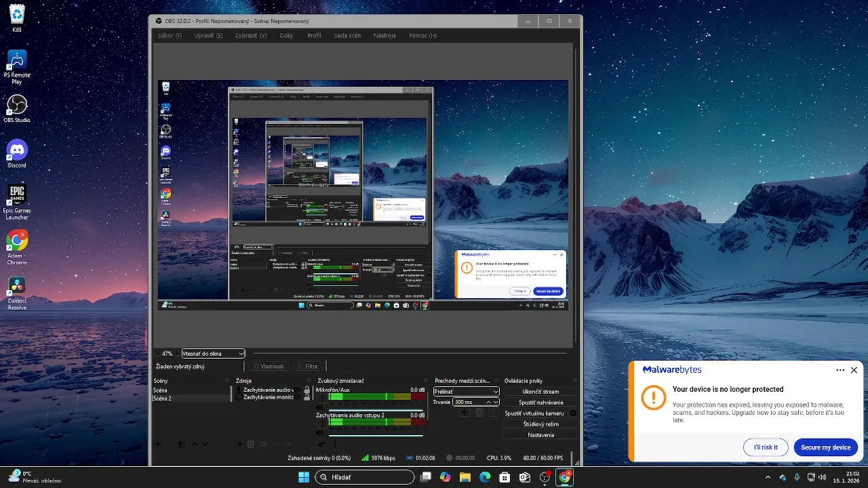Viewport: 868px width, 488px height.
Task: Open the Upraviť menu
Action: 208,35
